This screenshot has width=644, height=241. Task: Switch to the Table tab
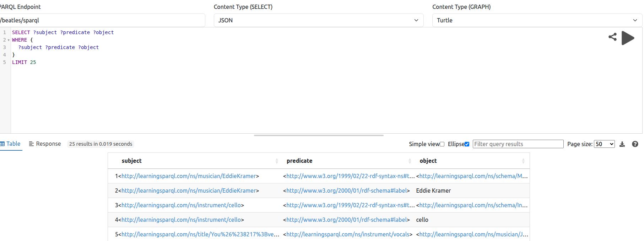click(11, 144)
